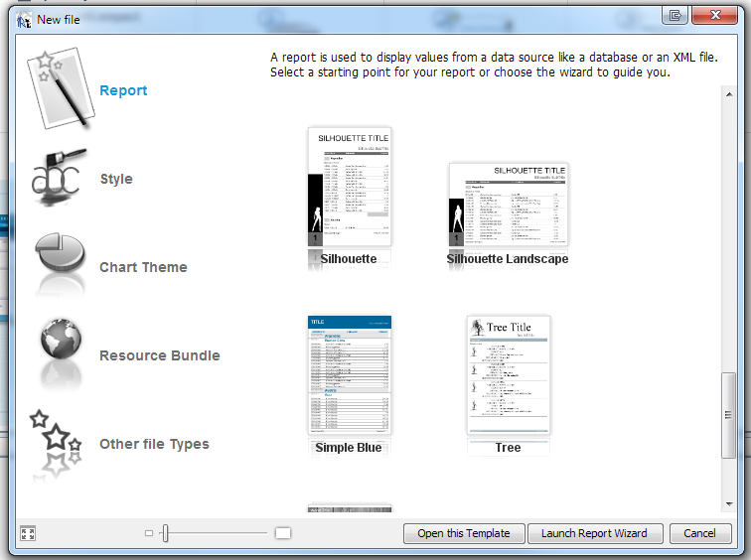Choose the Silhouette Landscape template
751x560 pixels.
pos(508,205)
